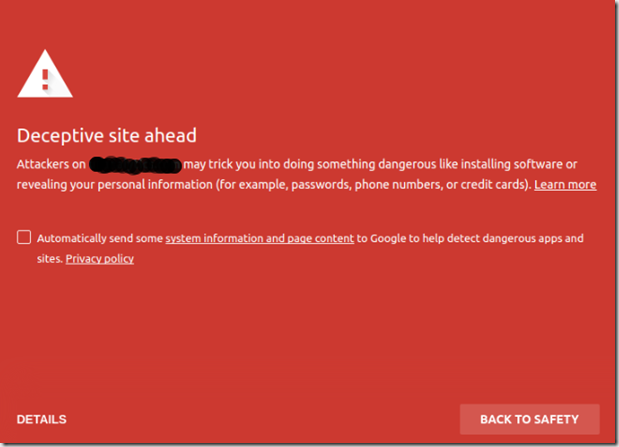Open the Learn more link
Image resolution: width=619 pixels, height=447 pixels.
pyautogui.click(x=565, y=185)
